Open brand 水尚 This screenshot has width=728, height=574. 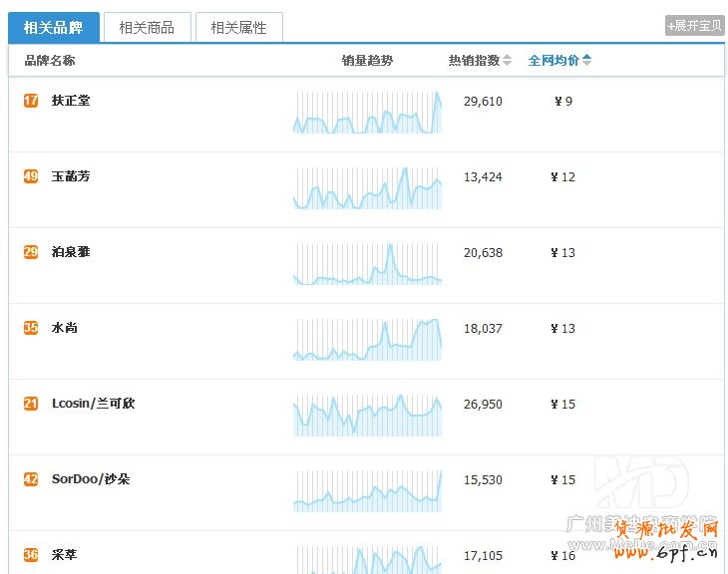pos(65,328)
